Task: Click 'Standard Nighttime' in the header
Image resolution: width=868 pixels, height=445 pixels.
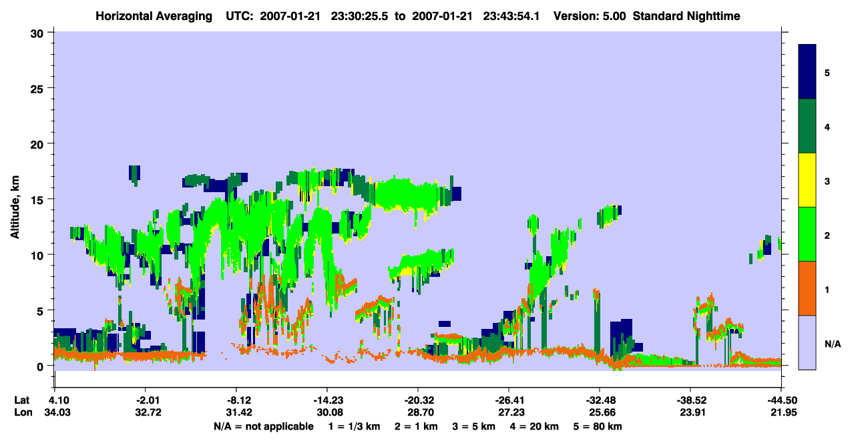Action: 686,15
